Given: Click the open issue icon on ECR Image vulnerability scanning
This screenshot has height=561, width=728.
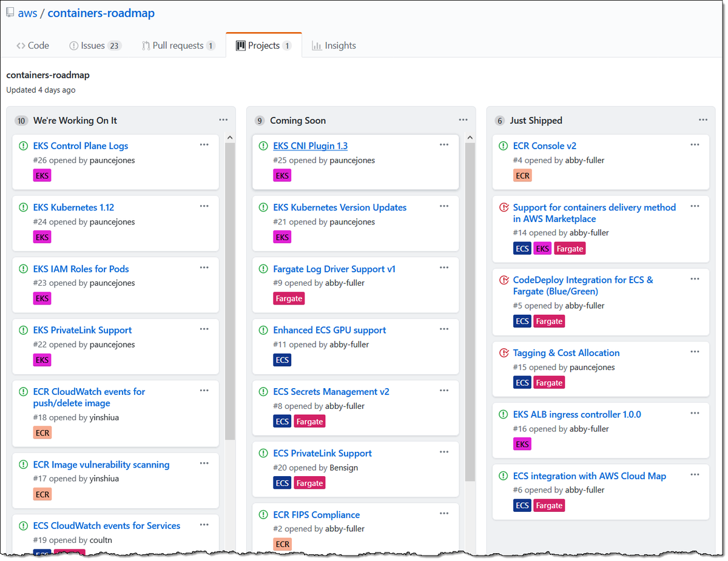Looking at the screenshot, I should click(23, 465).
